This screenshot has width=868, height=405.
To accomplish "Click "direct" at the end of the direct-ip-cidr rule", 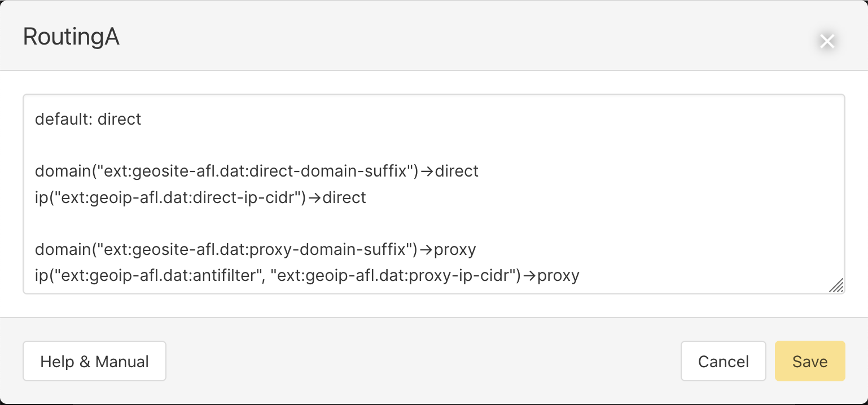I will pyautogui.click(x=344, y=197).
